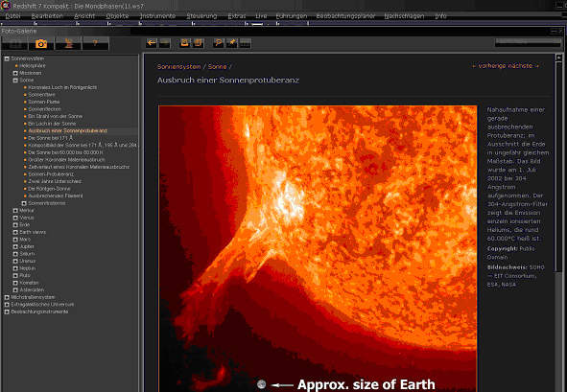
Task: Select Die Sonne bei 171 Å
Action: pyautogui.click(x=51, y=138)
